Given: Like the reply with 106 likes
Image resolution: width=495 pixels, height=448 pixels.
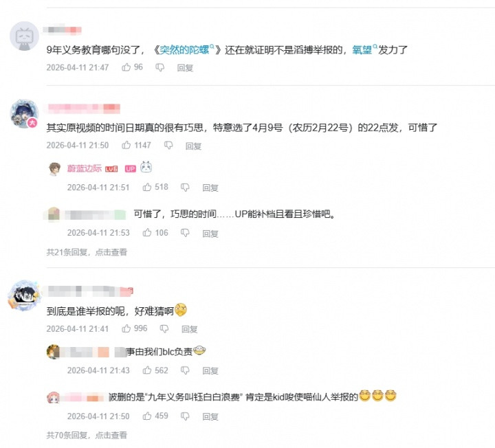Looking at the screenshot, I should click(147, 233).
